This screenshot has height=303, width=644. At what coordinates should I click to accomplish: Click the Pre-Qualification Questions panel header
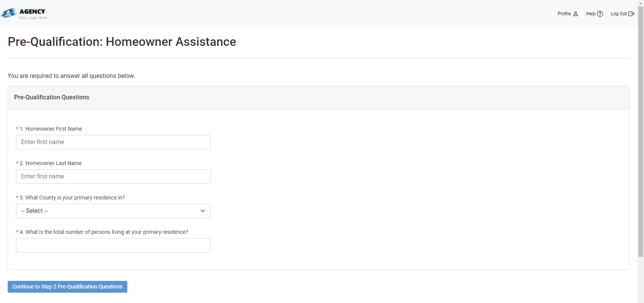(52, 97)
